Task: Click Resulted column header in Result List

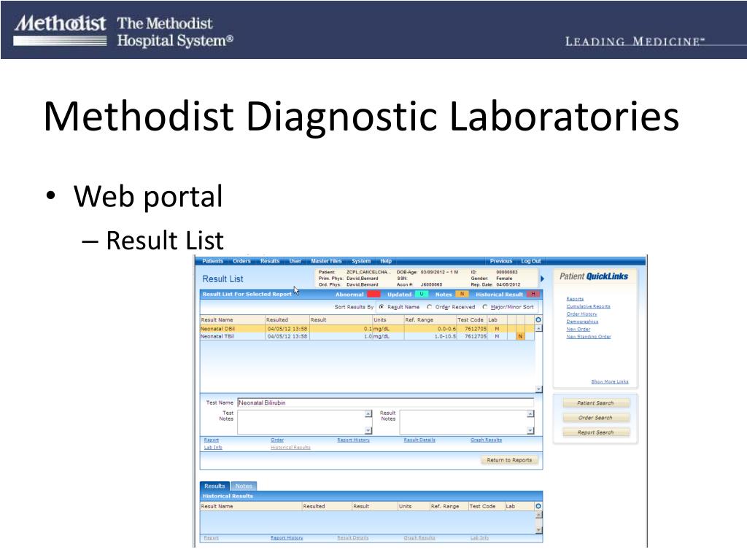Action: tap(287, 320)
